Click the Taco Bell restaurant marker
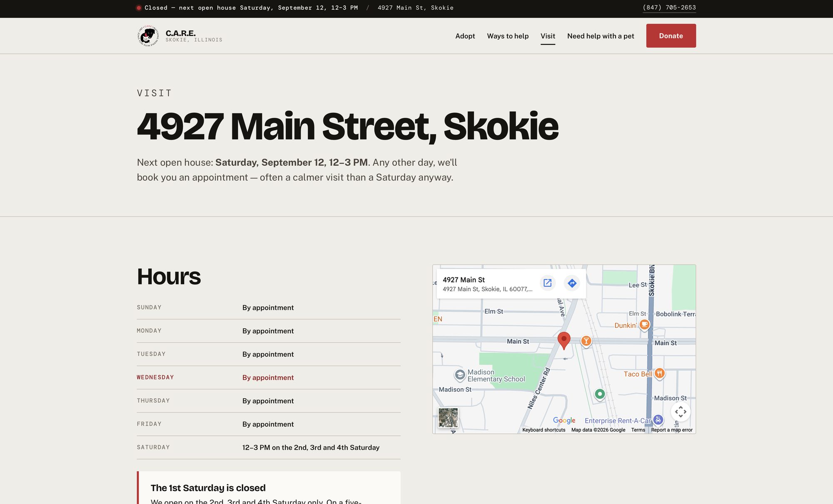This screenshot has height=504, width=833. pyautogui.click(x=659, y=373)
